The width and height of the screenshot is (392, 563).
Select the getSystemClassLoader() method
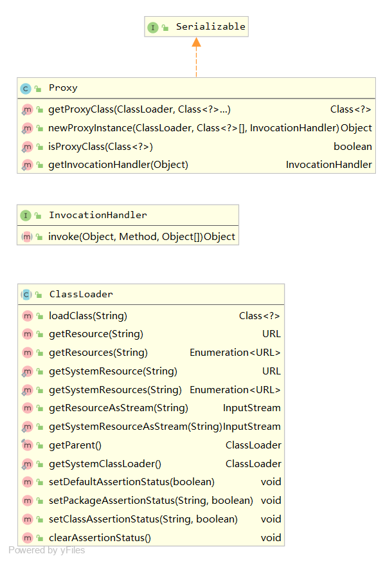click(x=105, y=464)
